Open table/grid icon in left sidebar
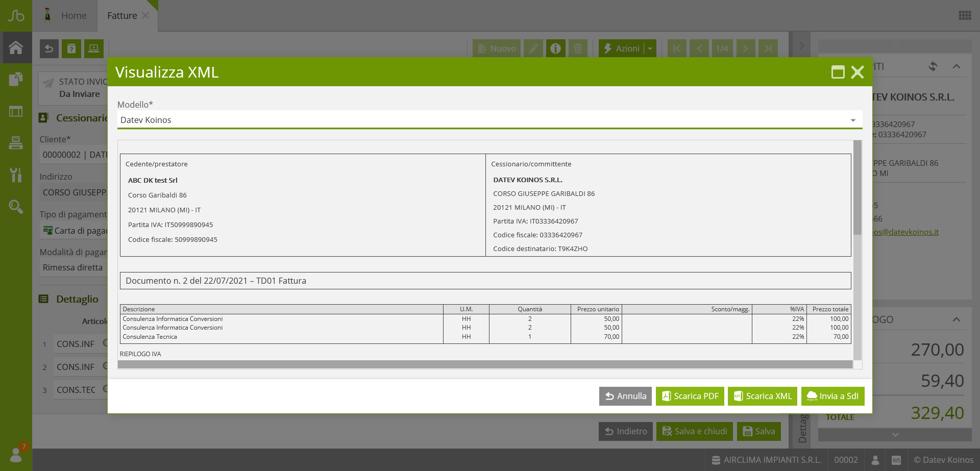980x471 pixels. (16, 111)
